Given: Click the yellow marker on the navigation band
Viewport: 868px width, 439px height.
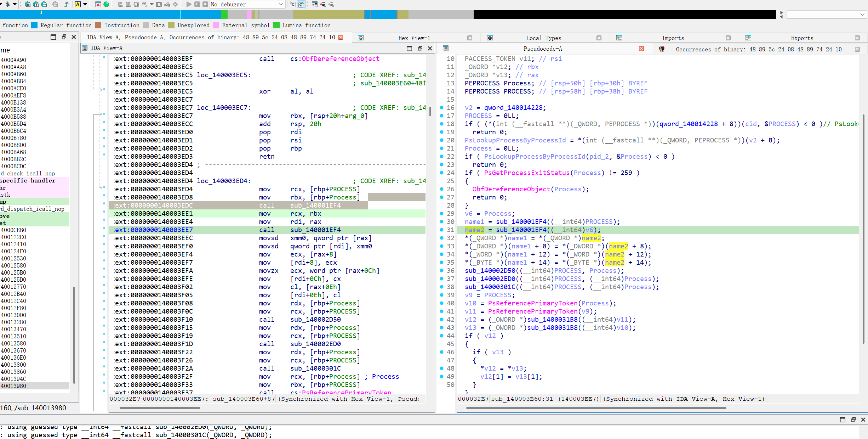Looking at the screenshot, I should pyautogui.click(x=41, y=12).
